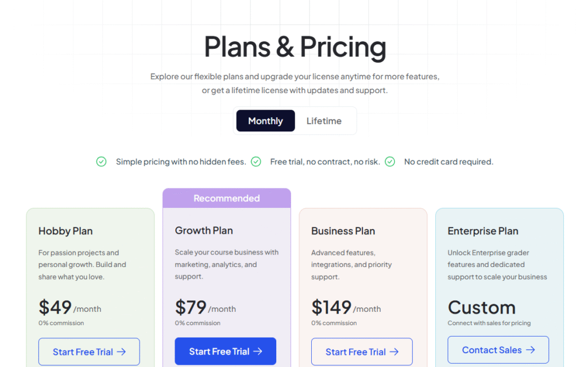Switch billing to Lifetime
The width and height of the screenshot is (588, 367).
[324, 121]
